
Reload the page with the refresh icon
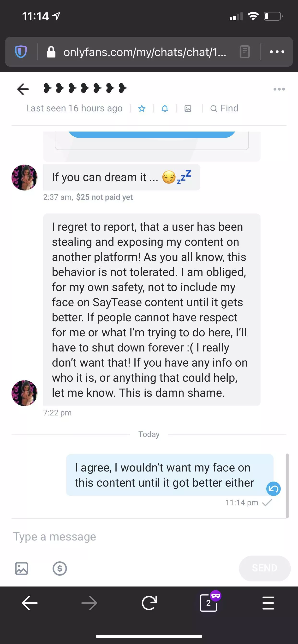click(x=149, y=603)
